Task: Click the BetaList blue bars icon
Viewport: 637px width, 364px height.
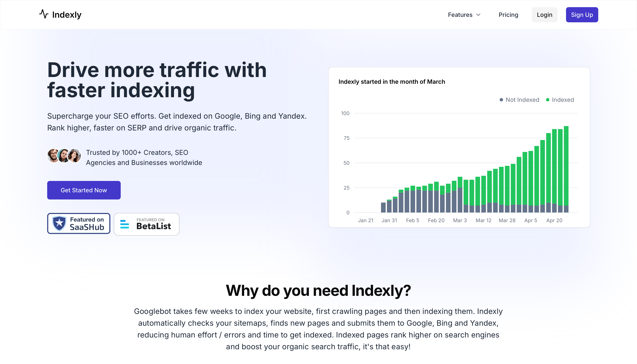Action: click(x=124, y=224)
